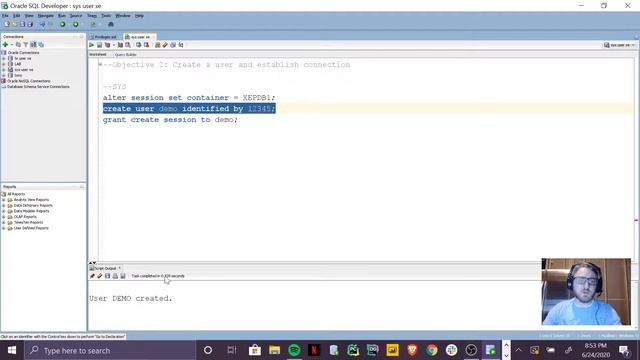The image size is (640, 360).
Task: Expand the OLAP Reports folder
Action: pos(4,217)
